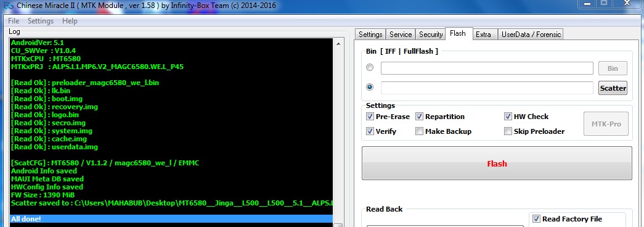This screenshot has height=227, width=644.
Task: Click the 'CU_SWVer : V1.0.4' log line
Action: pyautogui.click(x=44, y=51)
